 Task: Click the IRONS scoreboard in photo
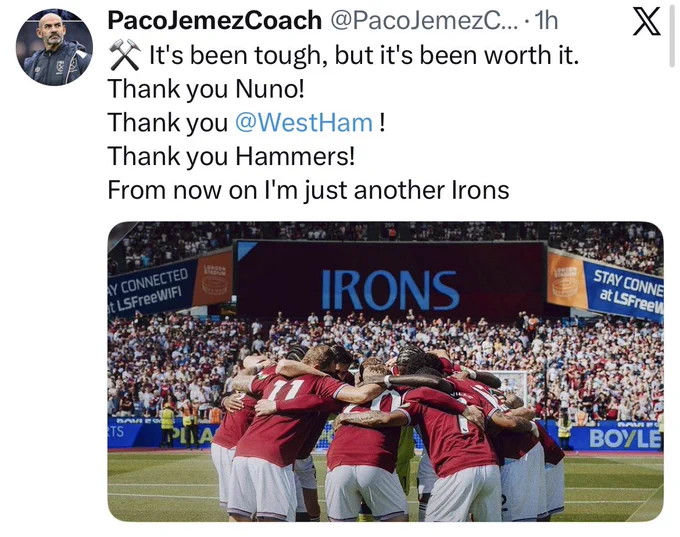(x=389, y=282)
